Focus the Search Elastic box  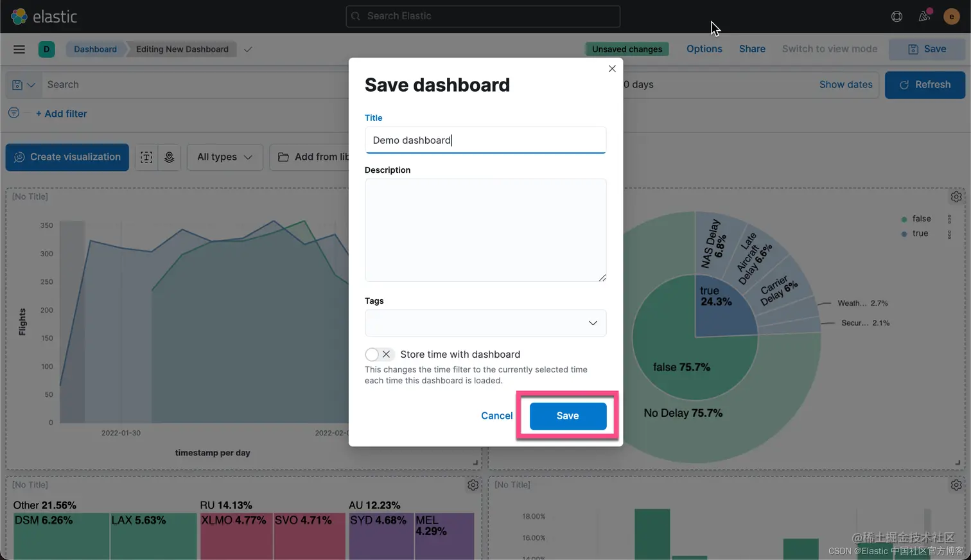(x=483, y=16)
